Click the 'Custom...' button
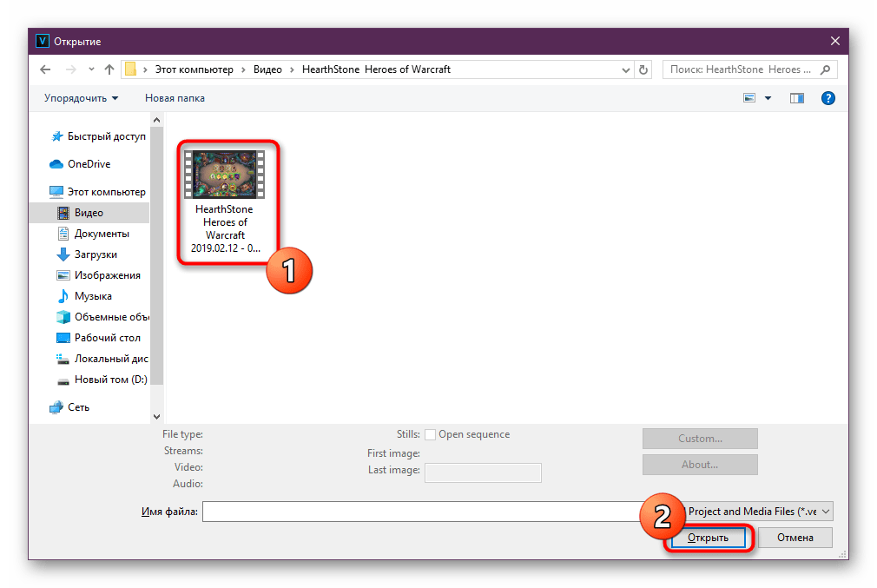877x588 pixels. pyautogui.click(x=700, y=439)
